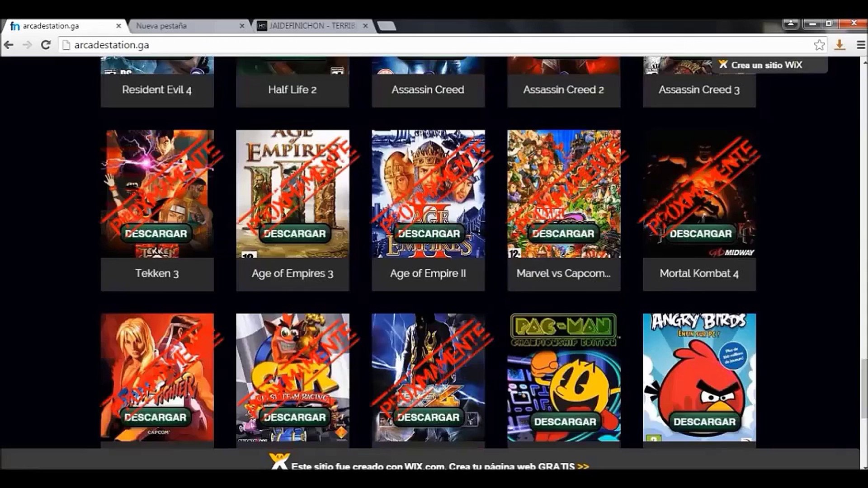Image resolution: width=868 pixels, height=488 pixels.
Task: Click Descargar on Angry Birds
Action: [x=704, y=422]
